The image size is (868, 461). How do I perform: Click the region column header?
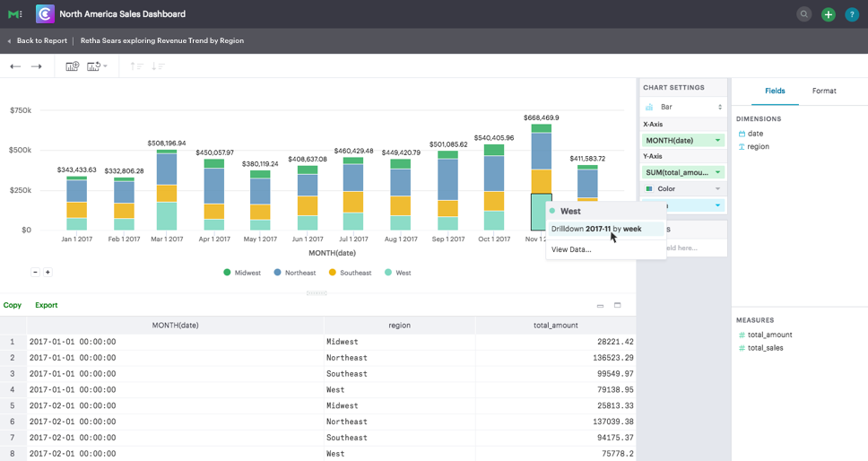tap(400, 326)
